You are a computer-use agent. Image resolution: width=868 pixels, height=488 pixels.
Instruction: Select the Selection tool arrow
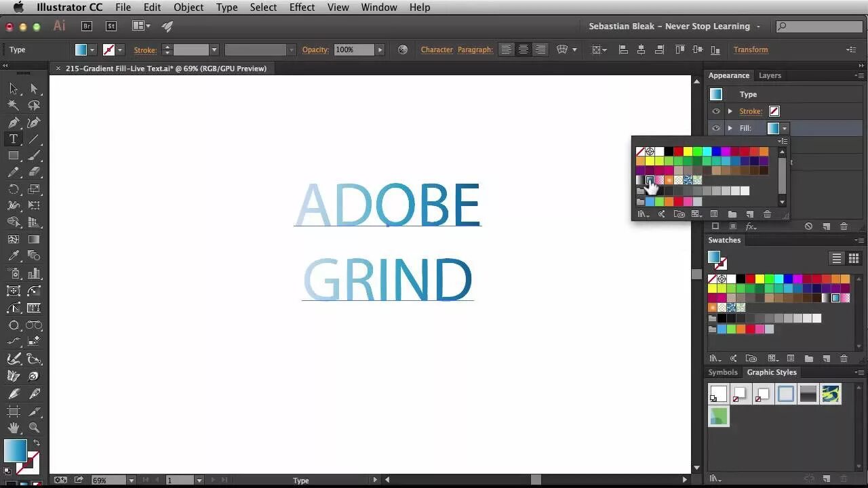tap(14, 89)
